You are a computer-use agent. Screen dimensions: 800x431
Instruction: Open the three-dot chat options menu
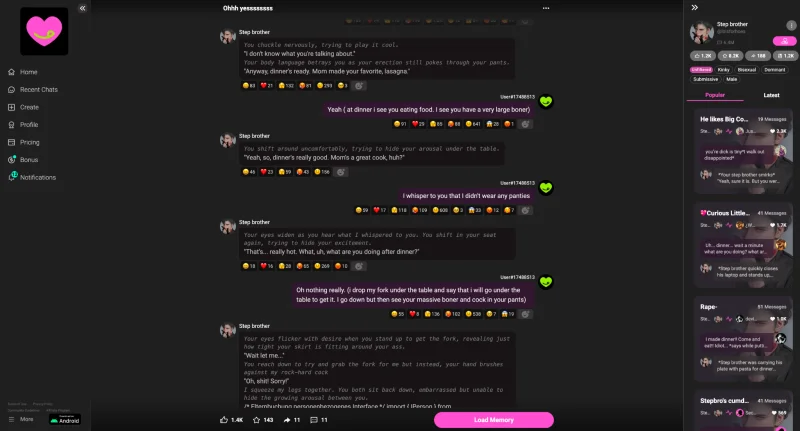click(x=546, y=8)
